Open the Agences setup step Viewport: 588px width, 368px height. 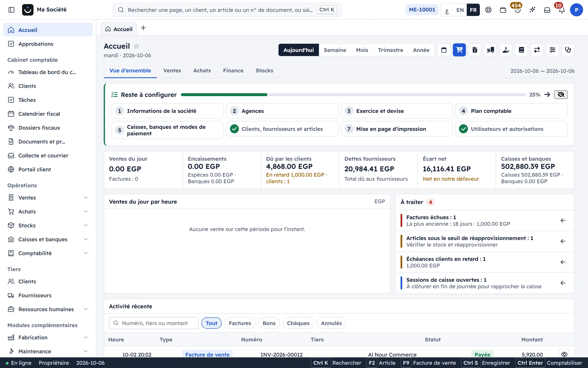tap(282, 111)
